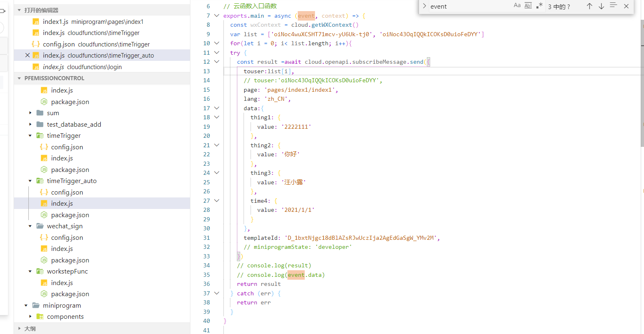The height and width of the screenshot is (334, 644).
Task: Collapse the 打开的编辑器 section
Action: 19,10
